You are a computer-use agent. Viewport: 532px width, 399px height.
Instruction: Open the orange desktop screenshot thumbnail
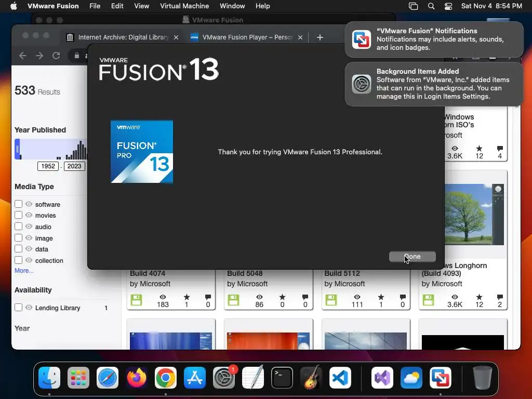(268, 341)
